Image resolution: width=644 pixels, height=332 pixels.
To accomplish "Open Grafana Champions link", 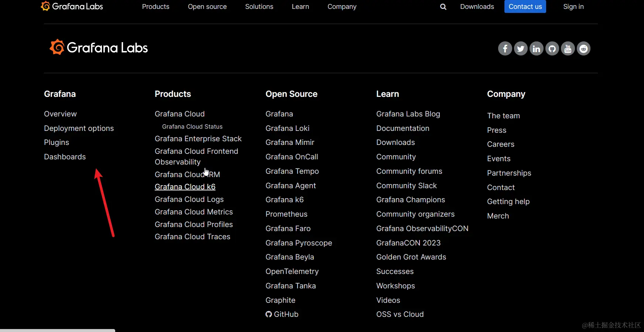I will tap(411, 200).
